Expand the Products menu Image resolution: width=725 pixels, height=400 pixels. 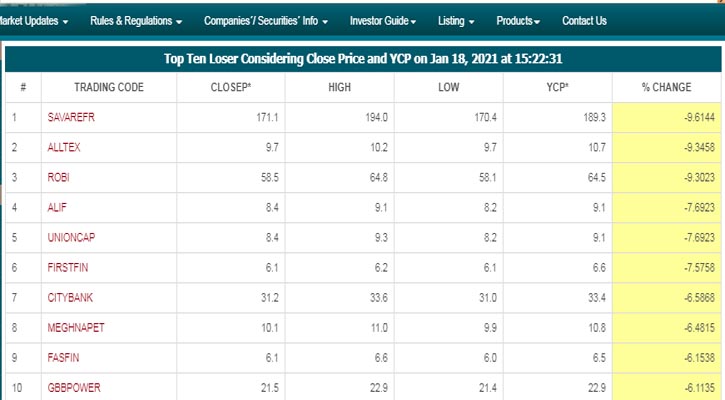click(x=518, y=20)
